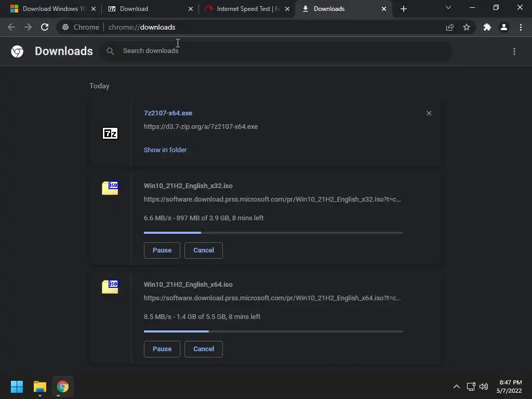The image size is (532, 399).
Task: Open a new tab with plus button
Action: coord(403,9)
